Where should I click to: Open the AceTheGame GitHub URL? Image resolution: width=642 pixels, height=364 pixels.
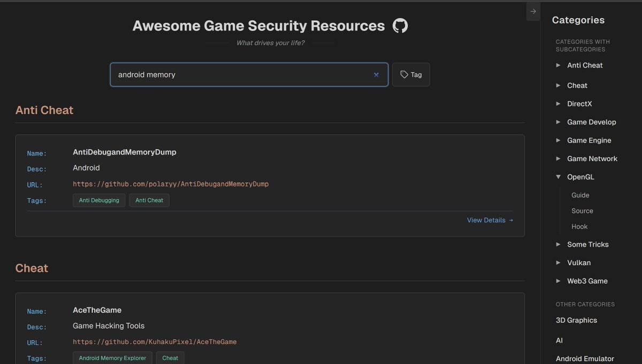pyautogui.click(x=155, y=342)
